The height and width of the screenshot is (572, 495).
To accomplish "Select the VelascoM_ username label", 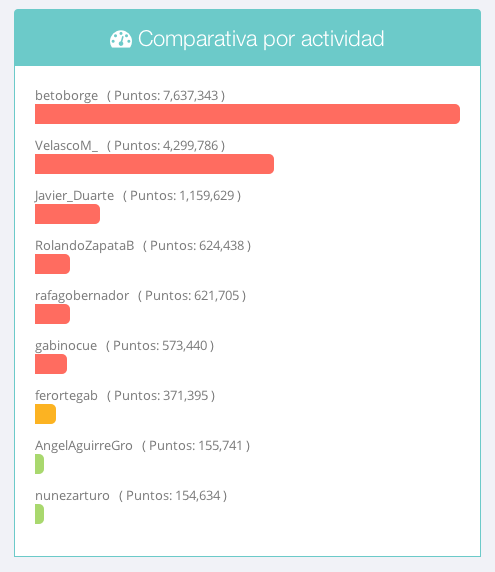I will (66, 146).
